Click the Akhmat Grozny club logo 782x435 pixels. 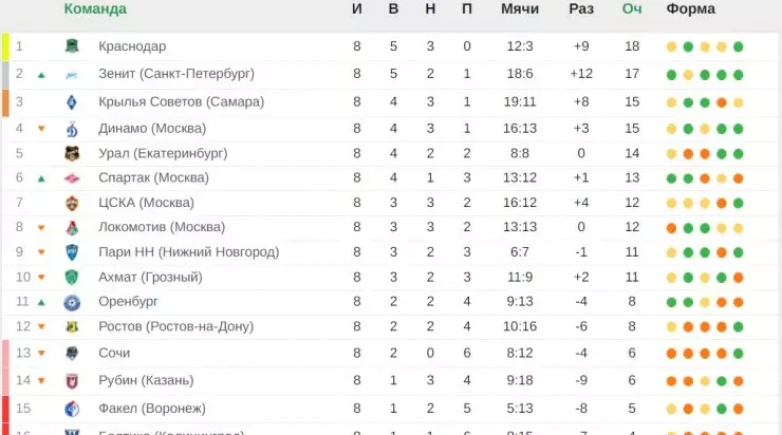point(72,277)
